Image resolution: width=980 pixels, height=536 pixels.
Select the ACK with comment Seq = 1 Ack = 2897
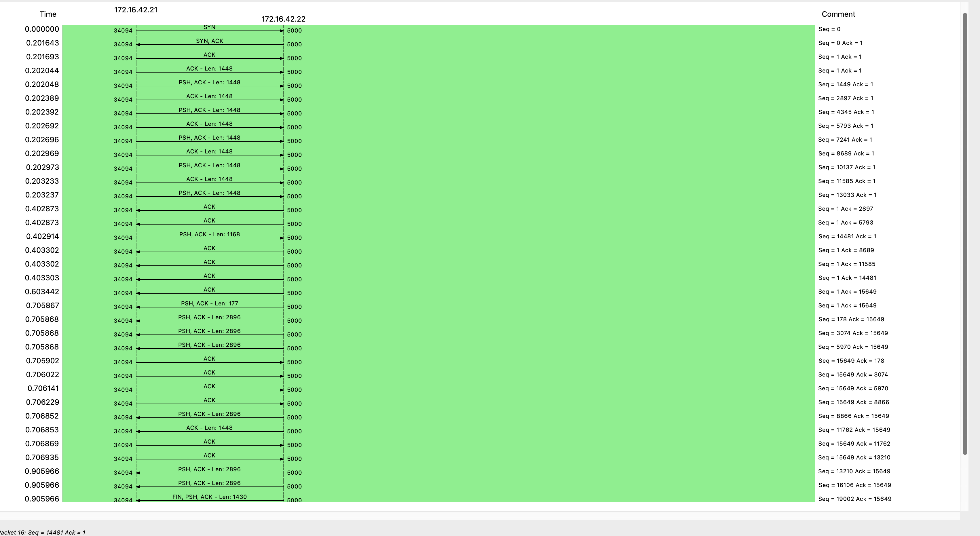(209, 209)
